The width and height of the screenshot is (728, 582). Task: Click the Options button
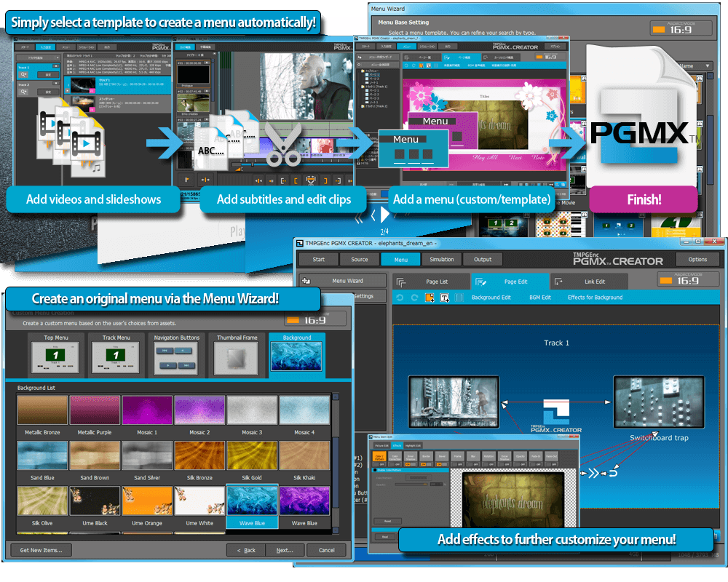[x=697, y=260]
